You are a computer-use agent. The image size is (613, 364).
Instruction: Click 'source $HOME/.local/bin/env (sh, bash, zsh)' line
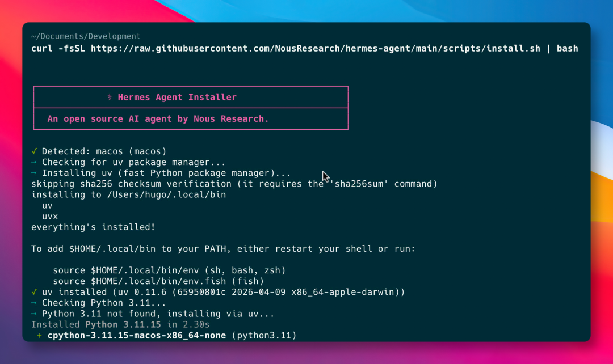click(x=169, y=270)
